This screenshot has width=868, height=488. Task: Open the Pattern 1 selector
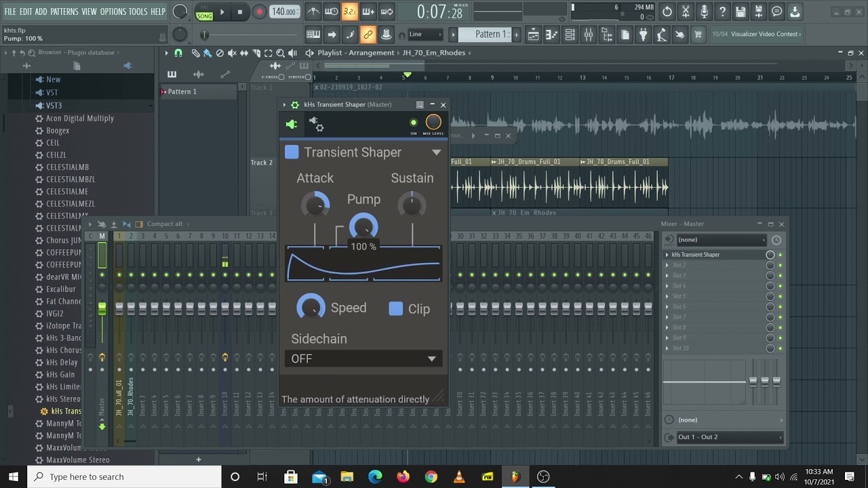click(x=484, y=34)
